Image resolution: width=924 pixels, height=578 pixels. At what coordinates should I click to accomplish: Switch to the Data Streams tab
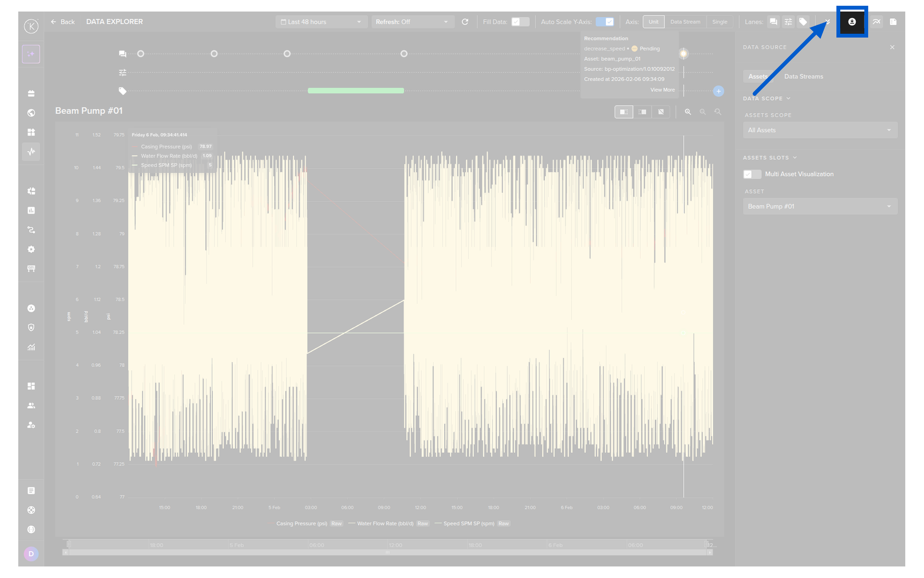pos(803,77)
